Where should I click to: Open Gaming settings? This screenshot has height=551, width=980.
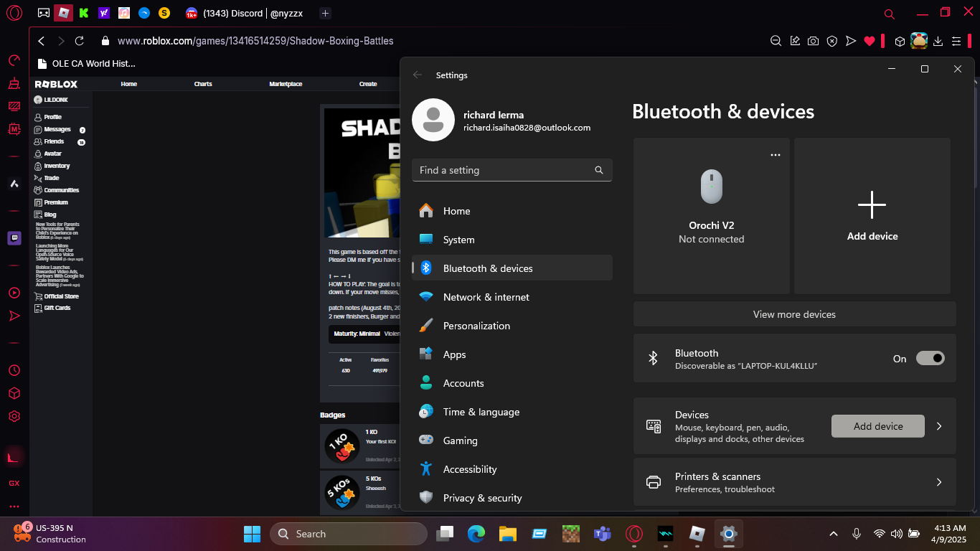[512, 441]
